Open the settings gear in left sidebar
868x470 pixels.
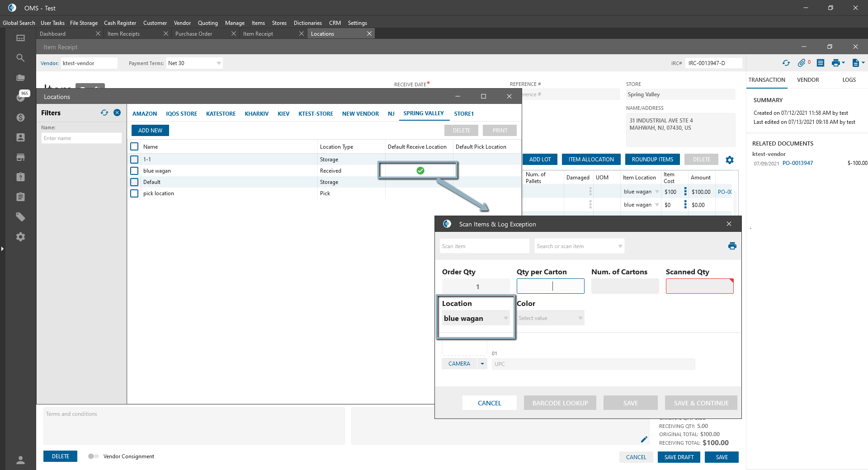click(20, 237)
